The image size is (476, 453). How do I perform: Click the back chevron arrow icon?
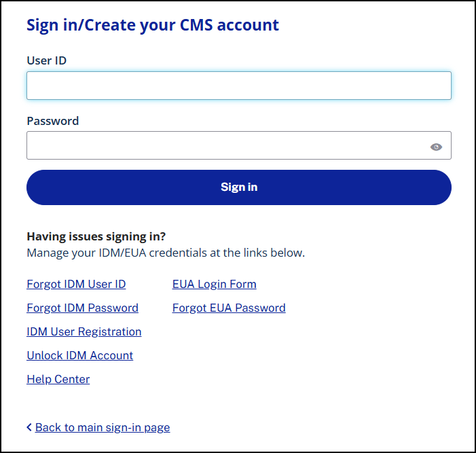coord(29,427)
